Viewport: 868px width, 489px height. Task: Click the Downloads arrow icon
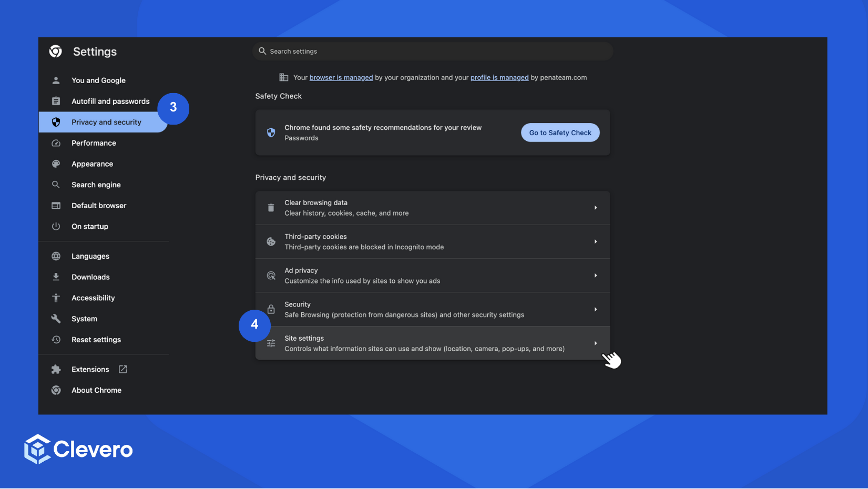pyautogui.click(x=56, y=277)
